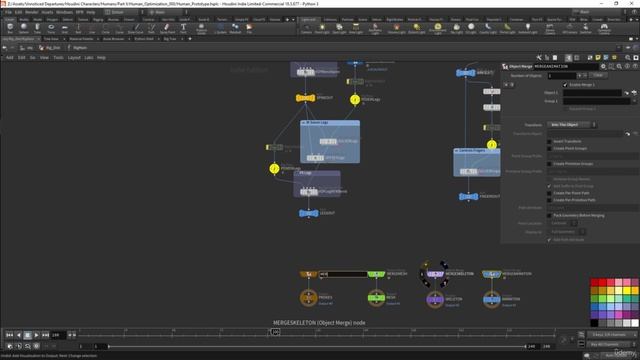640x360 pixels.
Task: Select the Sphere shelf tool
Action: click(24, 28)
